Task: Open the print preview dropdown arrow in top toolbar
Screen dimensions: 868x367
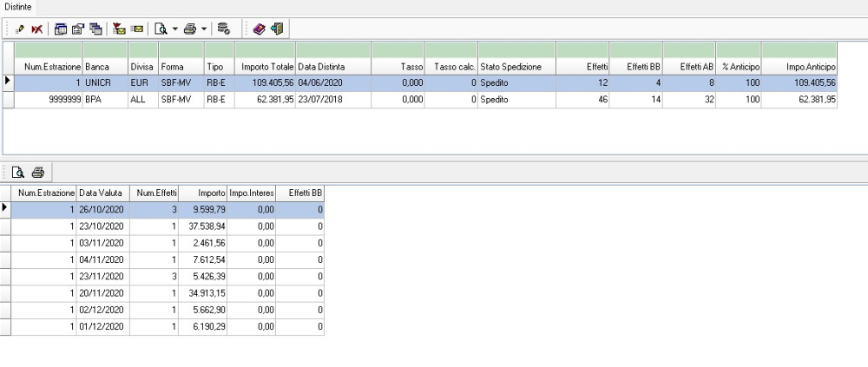Action: click(x=174, y=29)
